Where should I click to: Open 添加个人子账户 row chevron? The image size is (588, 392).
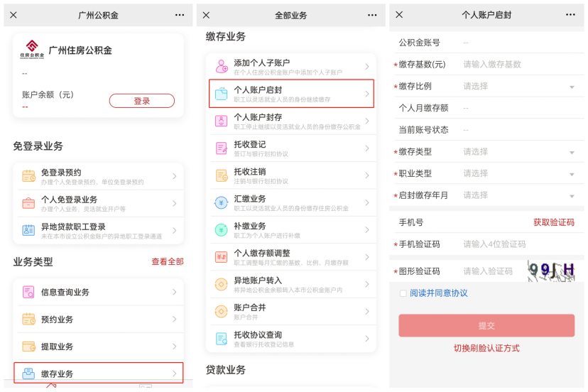[x=367, y=66]
